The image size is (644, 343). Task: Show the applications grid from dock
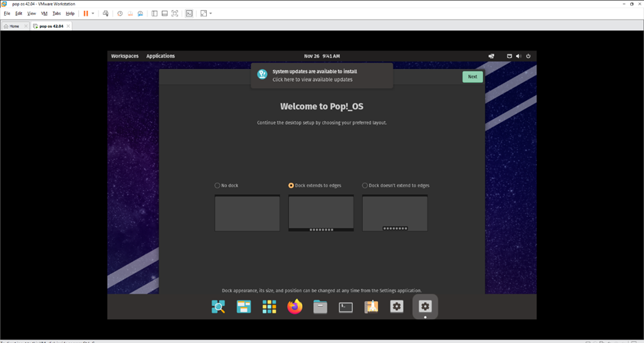269,307
